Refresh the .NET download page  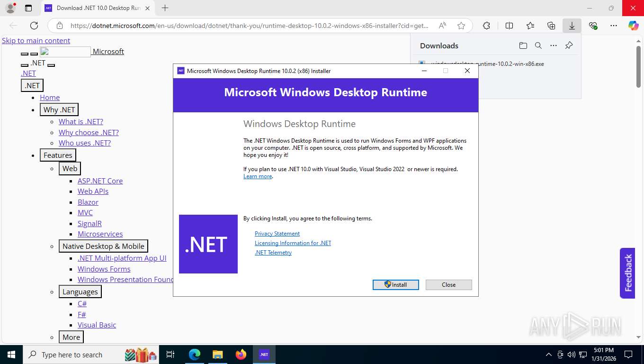[x=34, y=26]
